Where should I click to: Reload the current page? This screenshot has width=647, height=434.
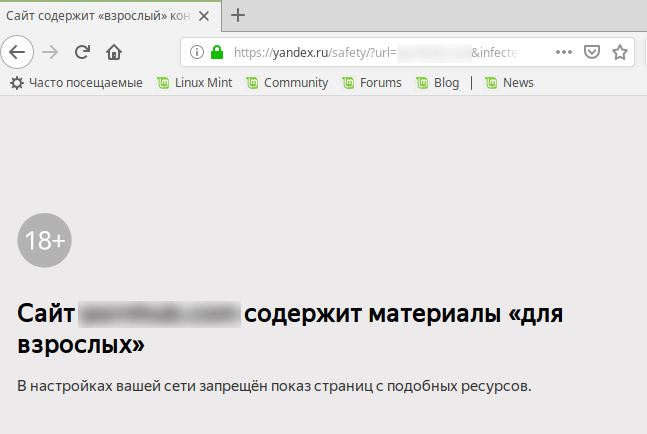tap(82, 52)
